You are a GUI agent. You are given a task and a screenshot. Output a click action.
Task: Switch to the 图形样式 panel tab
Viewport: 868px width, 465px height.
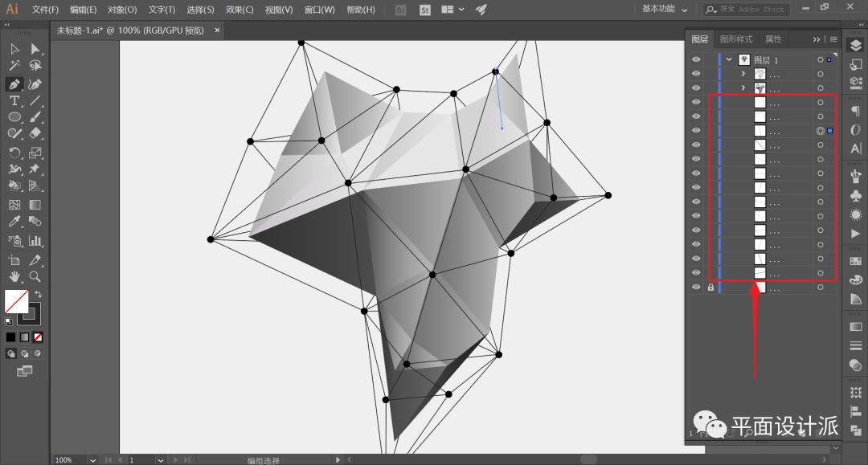coord(736,39)
